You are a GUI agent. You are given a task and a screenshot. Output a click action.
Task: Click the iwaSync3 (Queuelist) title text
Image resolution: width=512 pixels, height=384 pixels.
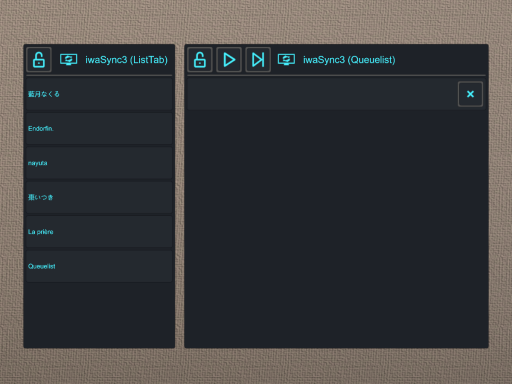pyautogui.click(x=349, y=60)
